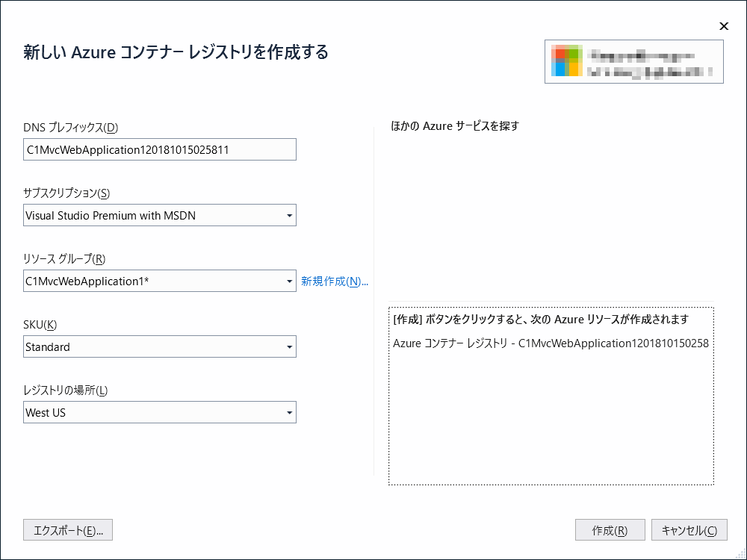Image resolution: width=747 pixels, height=560 pixels.
Task: Click the [作成] ボタンをクリックすると description text
Action: tap(541, 320)
